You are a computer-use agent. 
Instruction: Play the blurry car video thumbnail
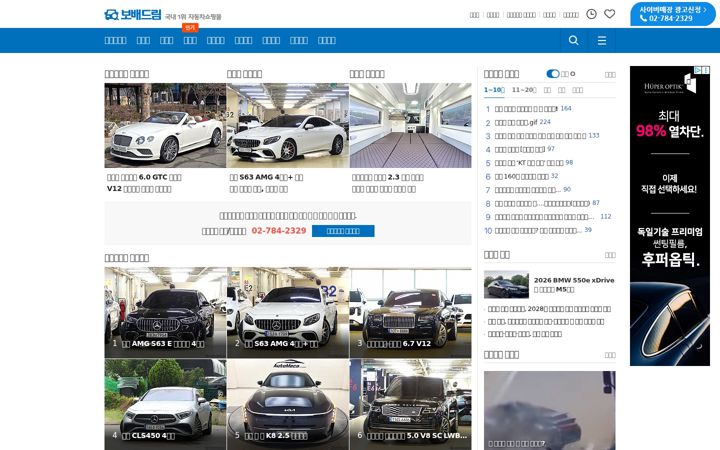pyautogui.click(x=550, y=411)
